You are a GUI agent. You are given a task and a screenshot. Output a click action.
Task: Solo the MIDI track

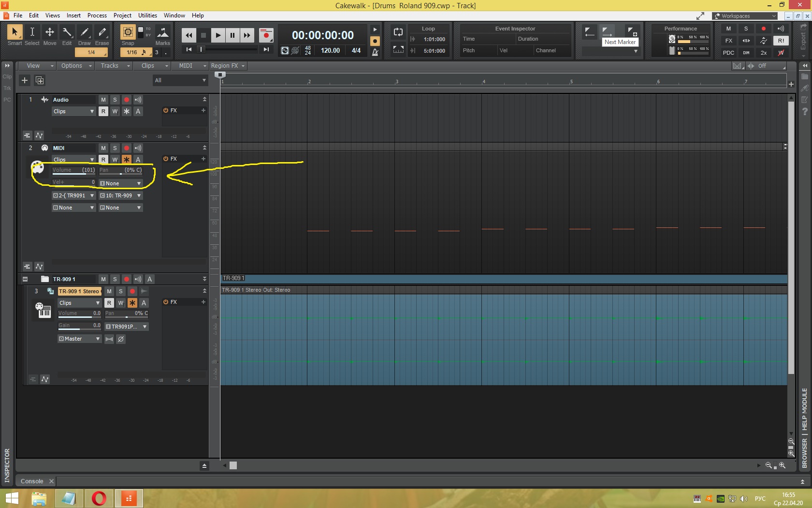click(115, 148)
